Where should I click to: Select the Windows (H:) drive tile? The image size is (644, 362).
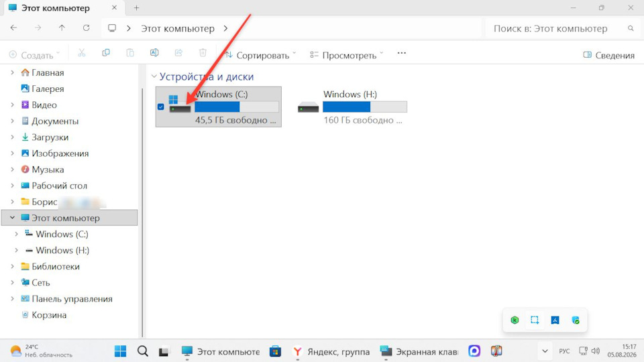click(352, 107)
